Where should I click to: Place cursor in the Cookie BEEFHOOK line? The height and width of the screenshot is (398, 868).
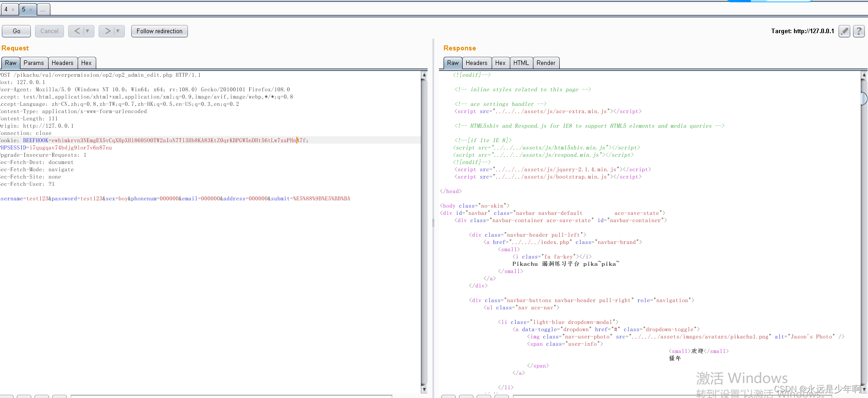154,140
